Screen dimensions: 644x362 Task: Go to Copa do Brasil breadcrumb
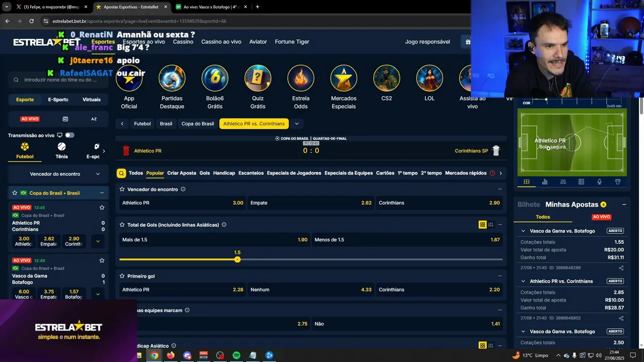coord(198,124)
